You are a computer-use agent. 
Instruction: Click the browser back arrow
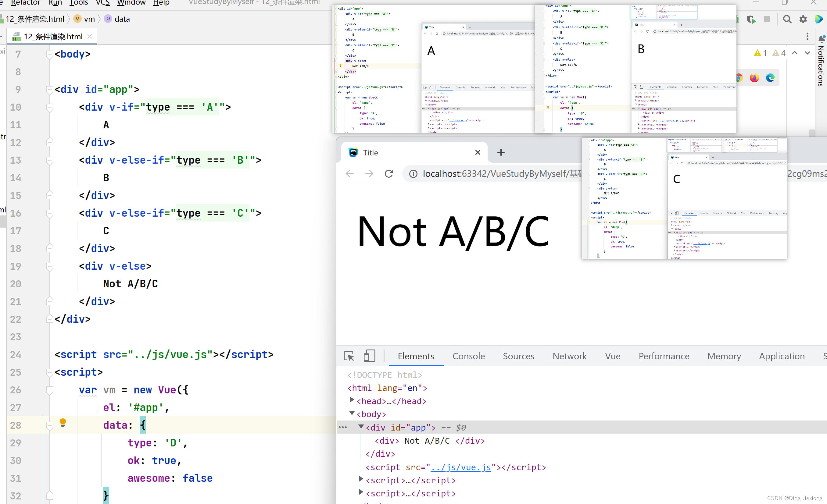click(350, 173)
